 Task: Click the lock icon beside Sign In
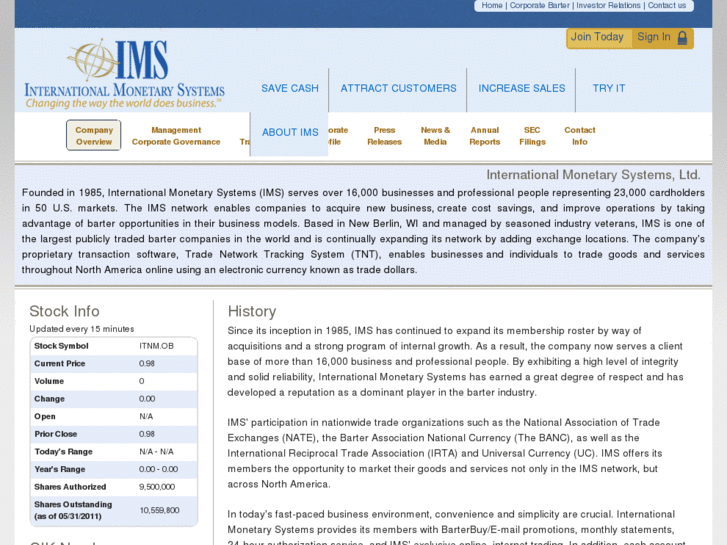[682, 38]
